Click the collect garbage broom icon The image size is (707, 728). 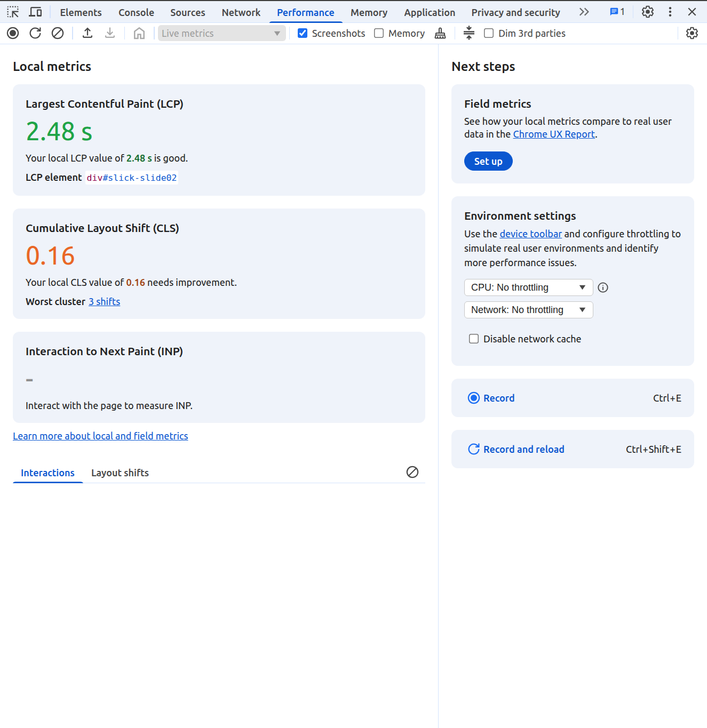(x=440, y=33)
